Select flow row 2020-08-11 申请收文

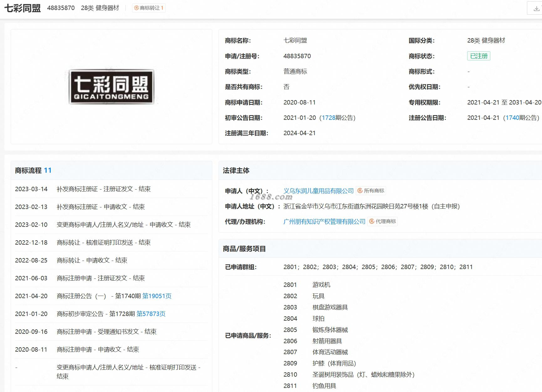tap(111, 349)
